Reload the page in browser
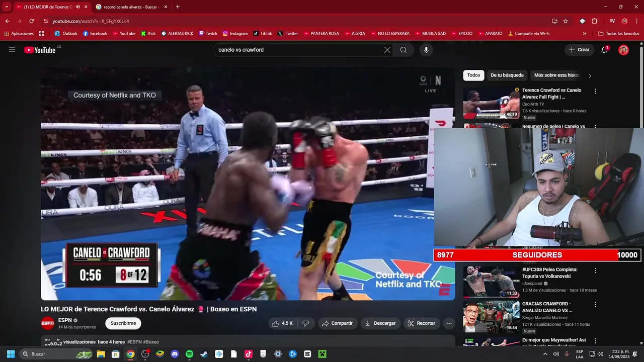The width and height of the screenshot is (644, 362). [x=31, y=21]
